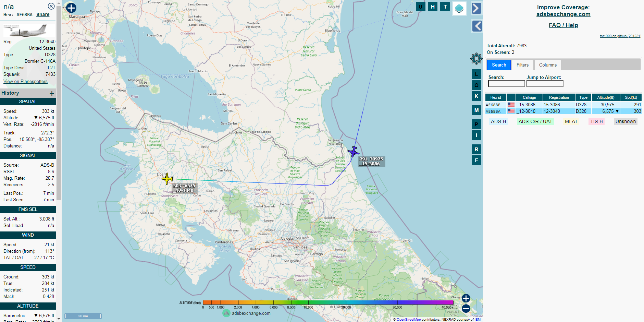
Task: Click TIS-B legend label
Action: coord(596,121)
